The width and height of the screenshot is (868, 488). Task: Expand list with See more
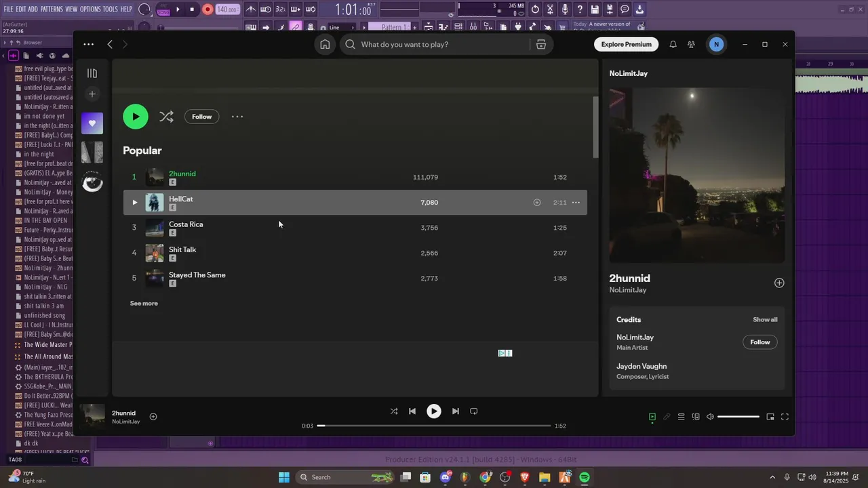[144, 303]
